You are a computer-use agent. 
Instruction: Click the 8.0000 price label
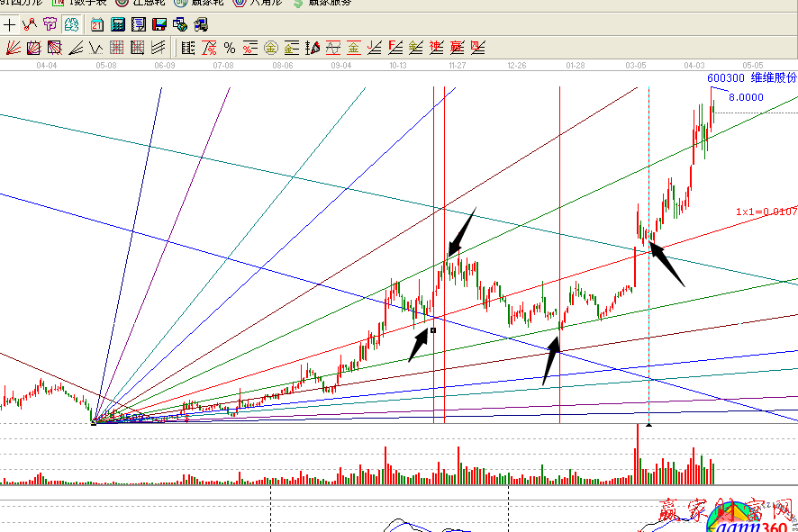(746, 97)
